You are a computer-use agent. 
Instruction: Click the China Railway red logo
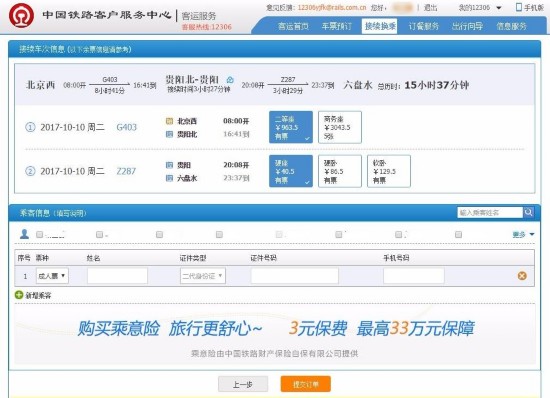coord(21,15)
